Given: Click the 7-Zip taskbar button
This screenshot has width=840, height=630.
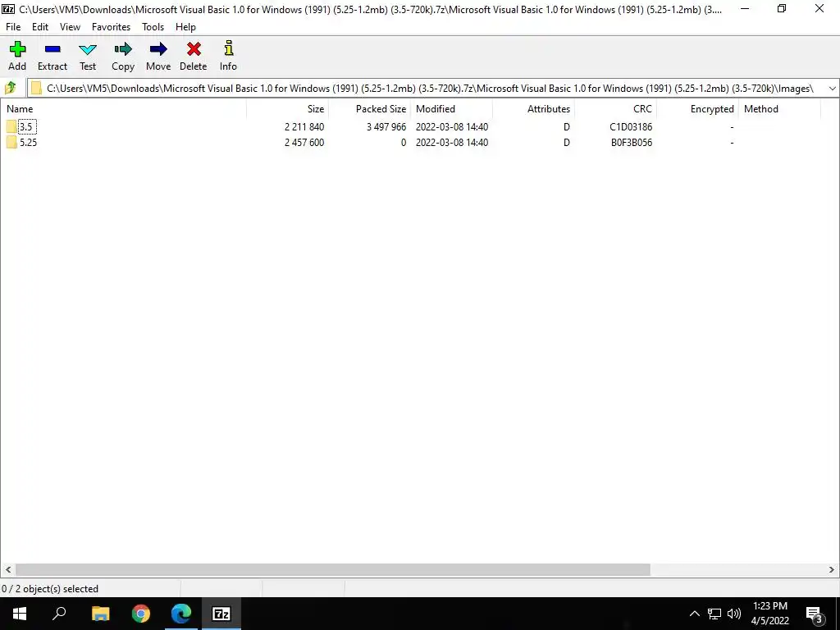Looking at the screenshot, I should coord(221,614).
